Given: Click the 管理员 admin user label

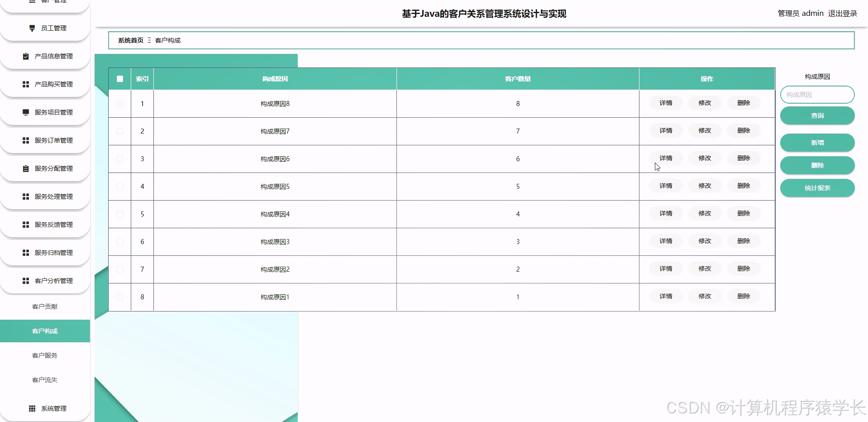Looking at the screenshot, I should pos(801,14).
